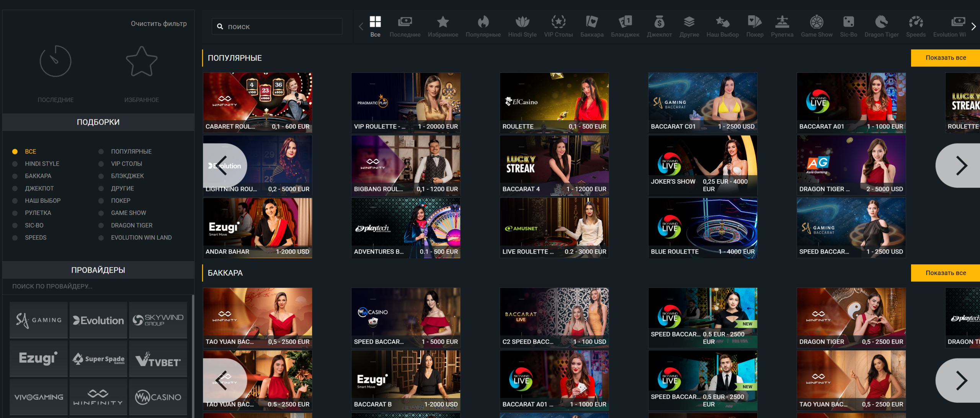The width and height of the screenshot is (980, 418).
Task: Click Показать все for Популярные section
Action: [x=946, y=58]
